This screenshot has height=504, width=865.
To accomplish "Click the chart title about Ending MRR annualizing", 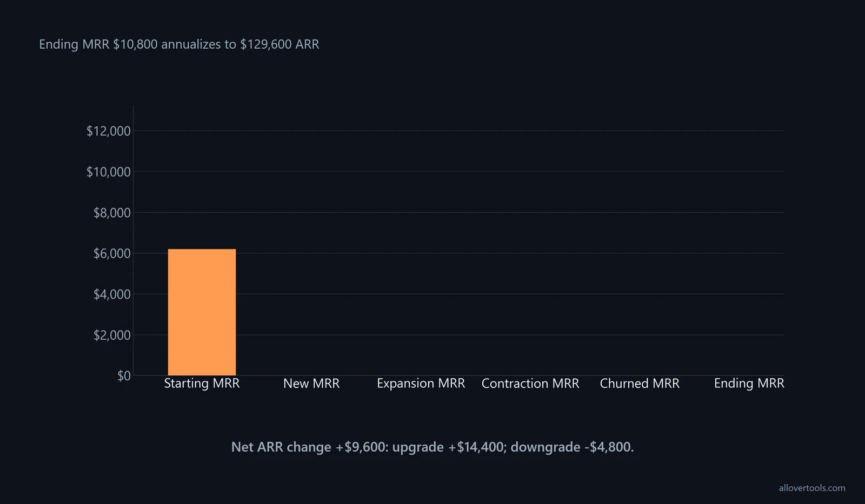I will [x=179, y=44].
